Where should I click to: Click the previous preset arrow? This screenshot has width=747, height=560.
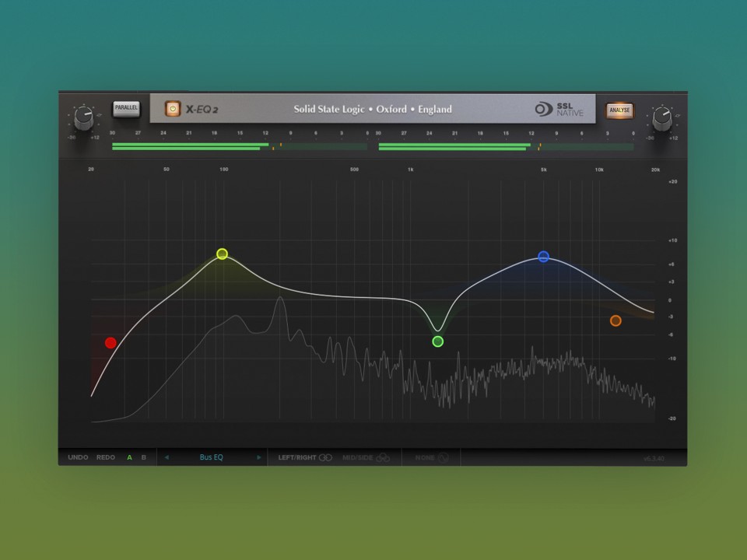(166, 457)
